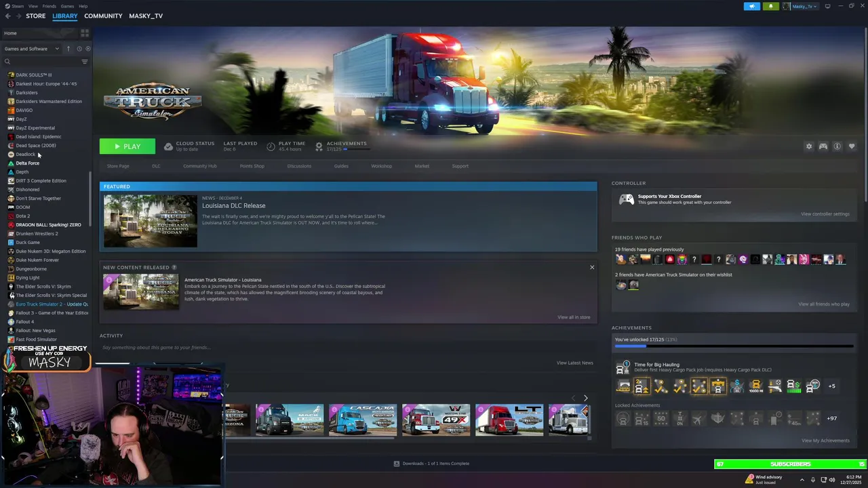This screenshot has width=868, height=488.
Task: Open the green notifications bell
Action: pos(770,6)
